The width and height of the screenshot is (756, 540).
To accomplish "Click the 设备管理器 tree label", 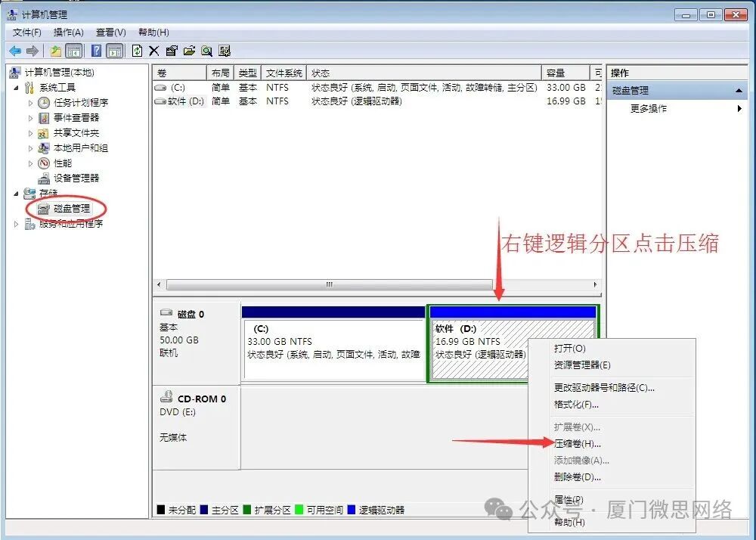I will point(76,178).
